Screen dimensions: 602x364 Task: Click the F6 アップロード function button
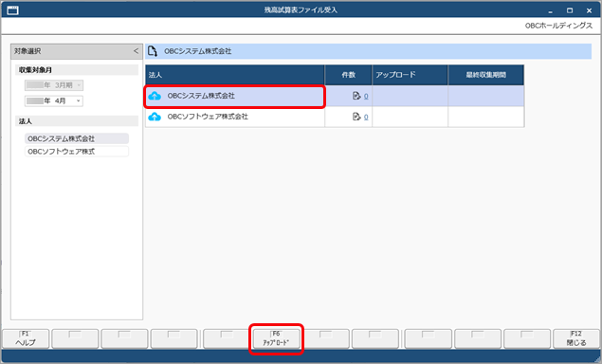pyautogui.click(x=276, y=338)
